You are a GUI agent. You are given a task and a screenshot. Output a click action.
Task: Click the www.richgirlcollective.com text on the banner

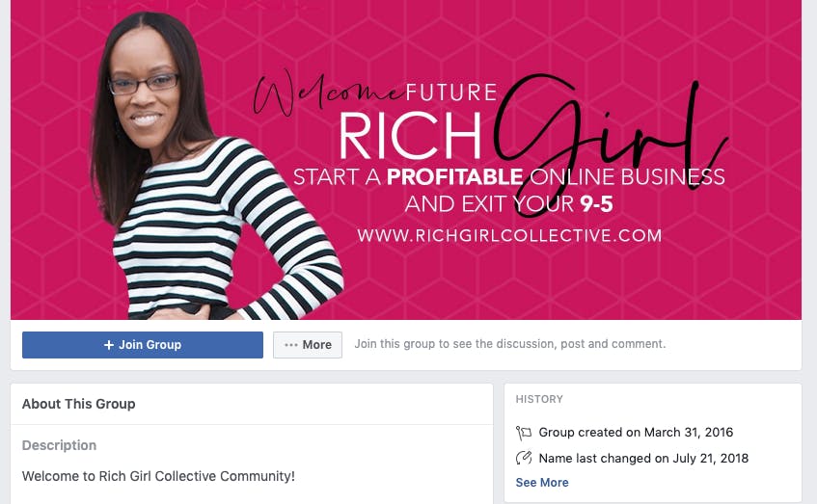pyautogui.click(x=509, y=235)
